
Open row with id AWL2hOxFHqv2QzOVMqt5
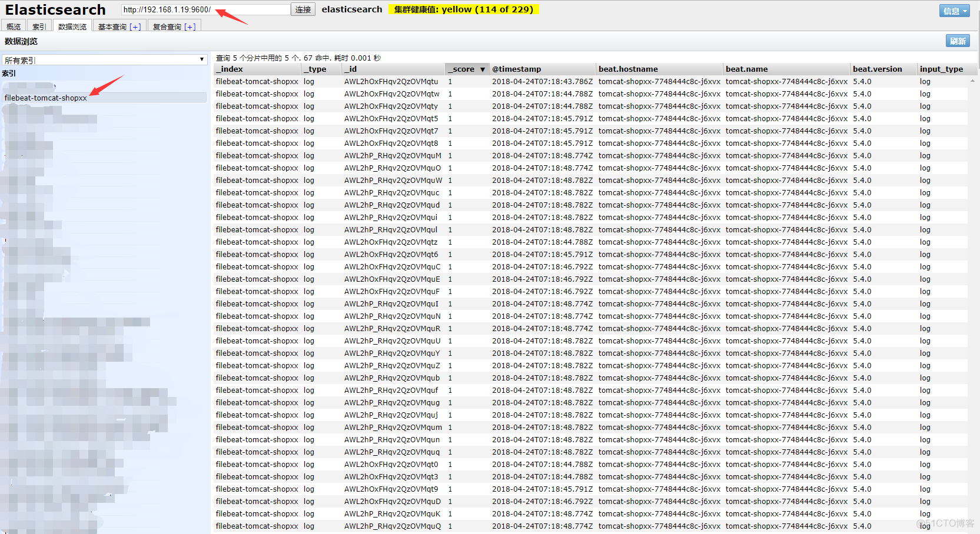(x=591, y=119)
